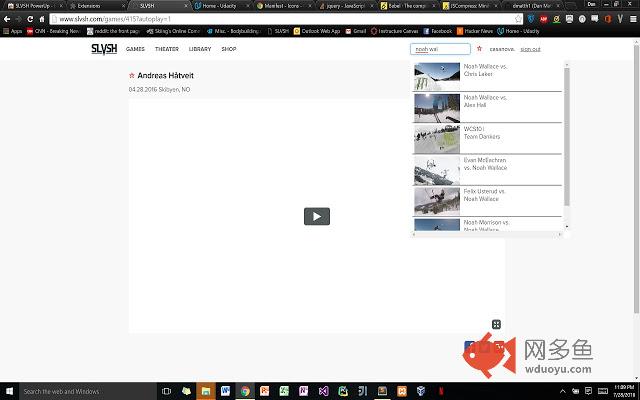The height and width of the screenshot is (400, 640).
Task: Click the Adblock Plus extension icon
Action: pyautogui.click(x=544, y=19)
